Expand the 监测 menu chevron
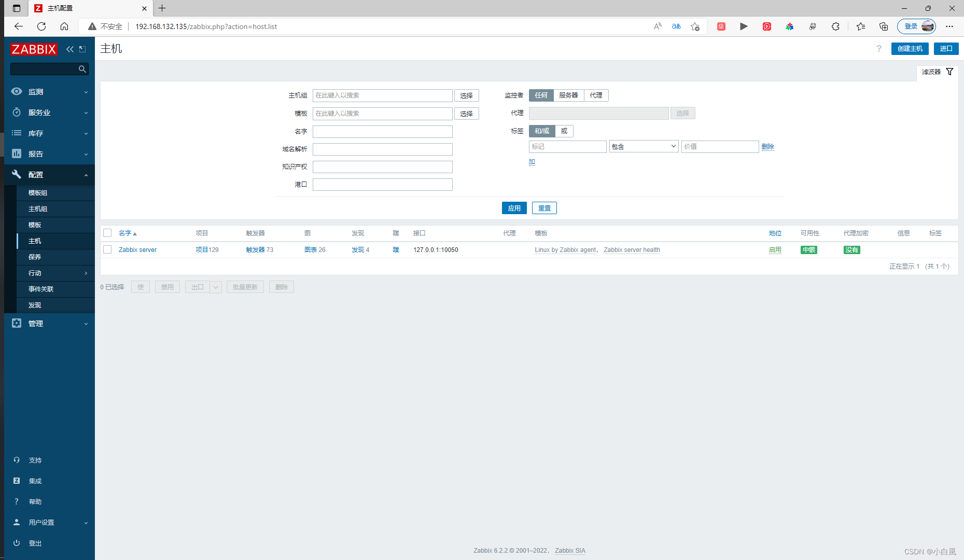The height and width of the screenshot is (560, 964). (x=86, y=92)
